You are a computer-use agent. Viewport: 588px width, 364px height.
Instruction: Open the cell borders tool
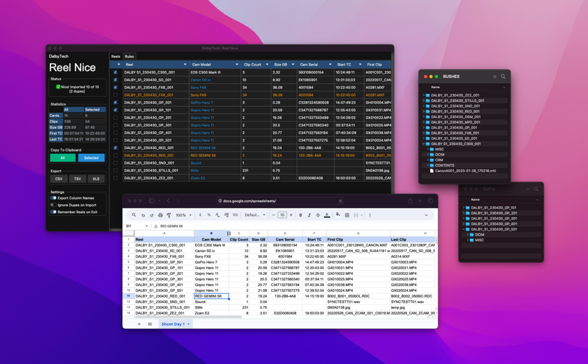348,215
